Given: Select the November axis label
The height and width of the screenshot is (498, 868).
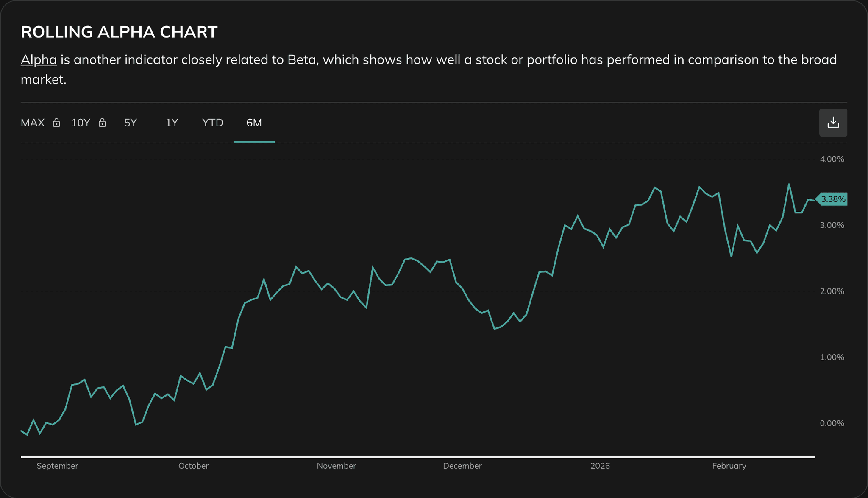Looking at the screenshot, I should pyautogui.click(x=337, y=465).
